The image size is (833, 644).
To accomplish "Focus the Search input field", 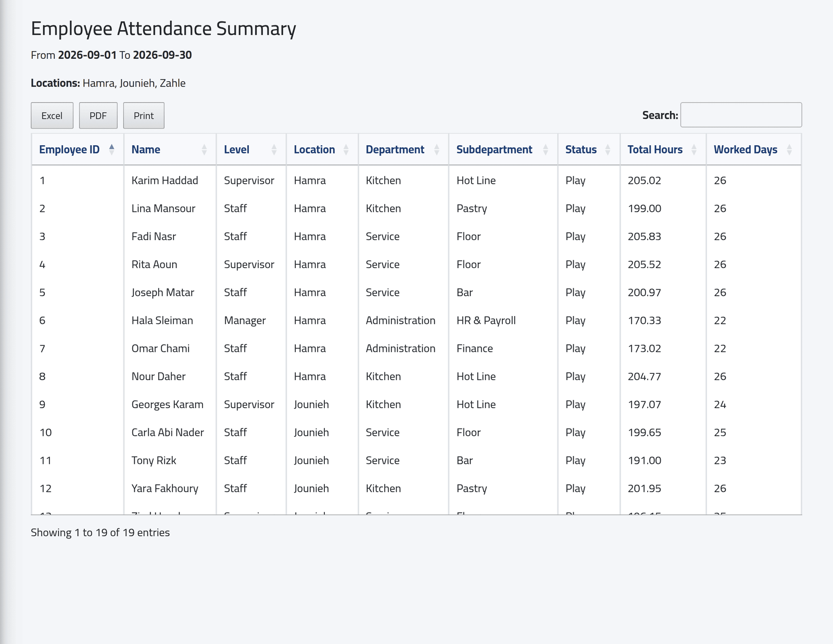I will (x=741, y=115).
